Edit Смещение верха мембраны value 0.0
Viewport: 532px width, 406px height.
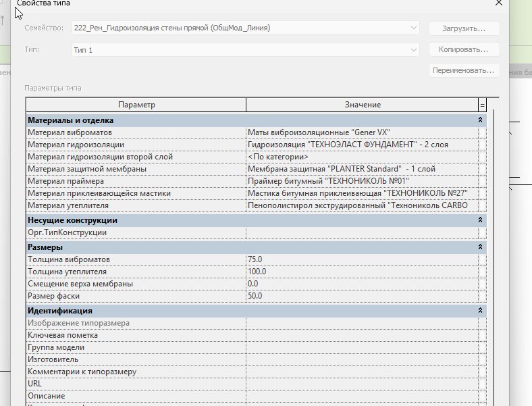coord(362,284)
